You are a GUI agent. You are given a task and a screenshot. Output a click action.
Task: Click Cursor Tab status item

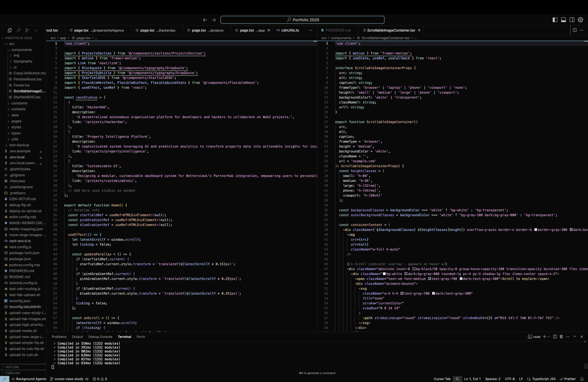tap(442, 379)
